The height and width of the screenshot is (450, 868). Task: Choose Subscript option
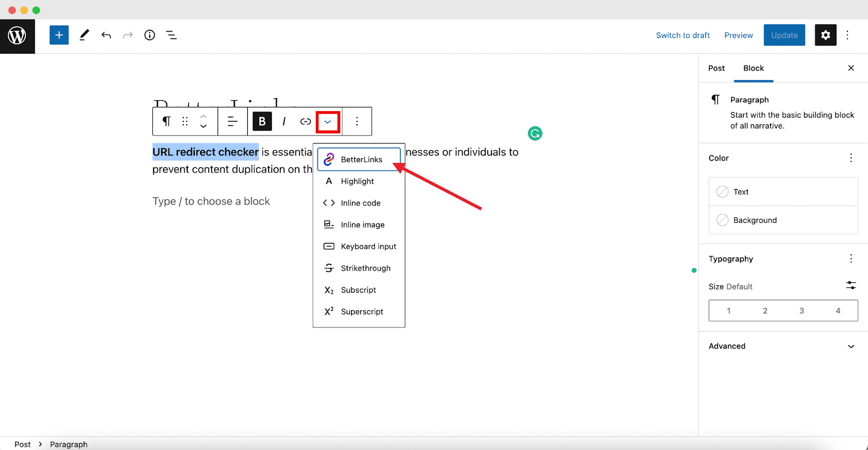click(x=359, y=290)
